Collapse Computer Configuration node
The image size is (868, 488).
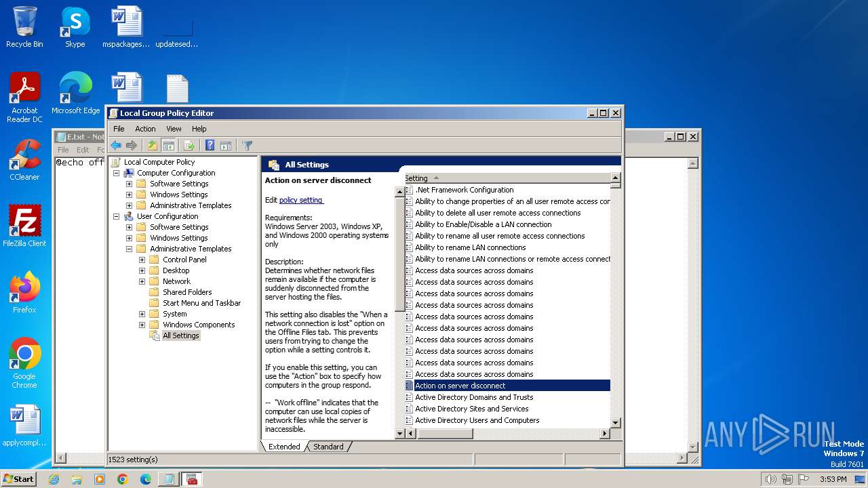(x=116, y=173)
